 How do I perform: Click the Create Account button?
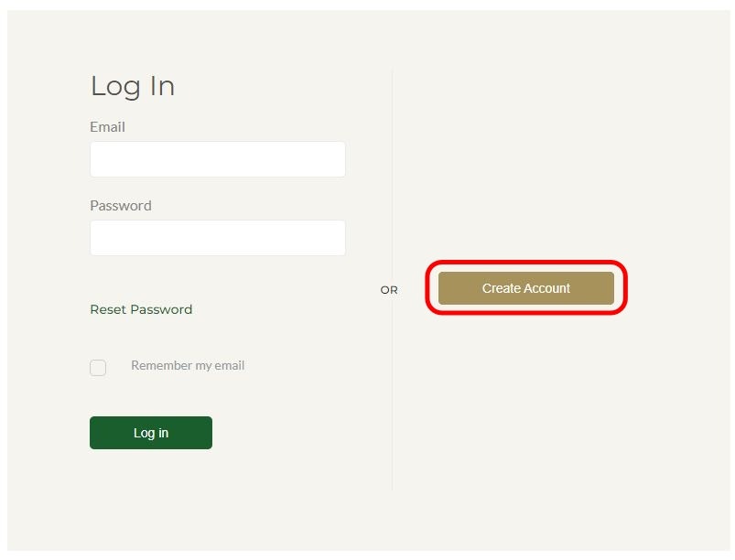(525, 288)
